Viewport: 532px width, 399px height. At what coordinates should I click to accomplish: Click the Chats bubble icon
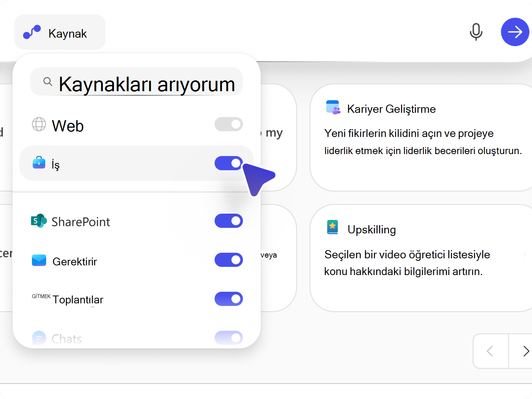(x=39, y=338)
